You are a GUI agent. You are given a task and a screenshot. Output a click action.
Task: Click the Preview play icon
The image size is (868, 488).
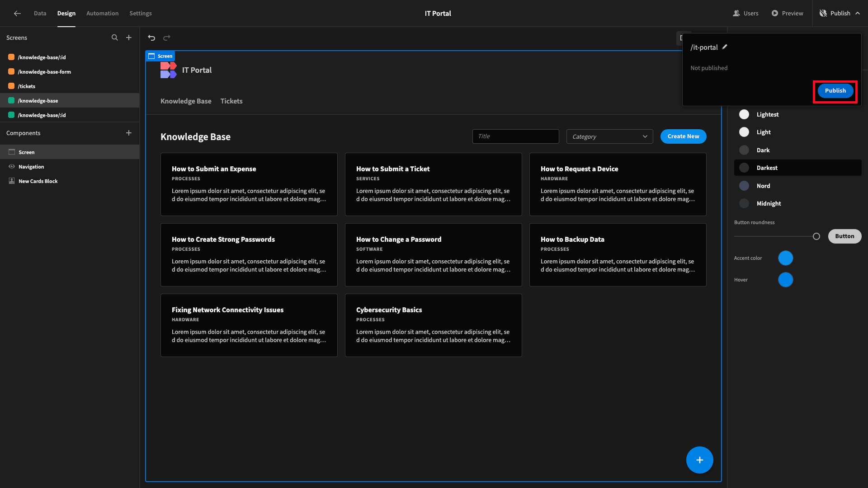pyautogui.click(x=775, y=14)
